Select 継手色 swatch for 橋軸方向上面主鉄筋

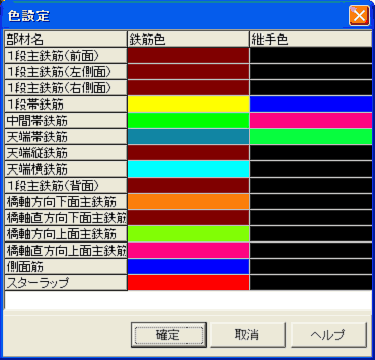pyautogui.click(x=311, y=234)
